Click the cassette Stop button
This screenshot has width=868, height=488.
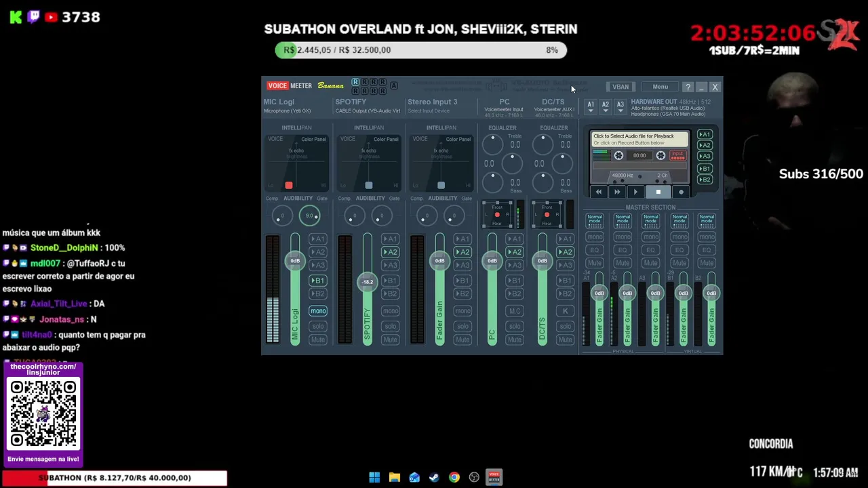(x=658, y=192)
